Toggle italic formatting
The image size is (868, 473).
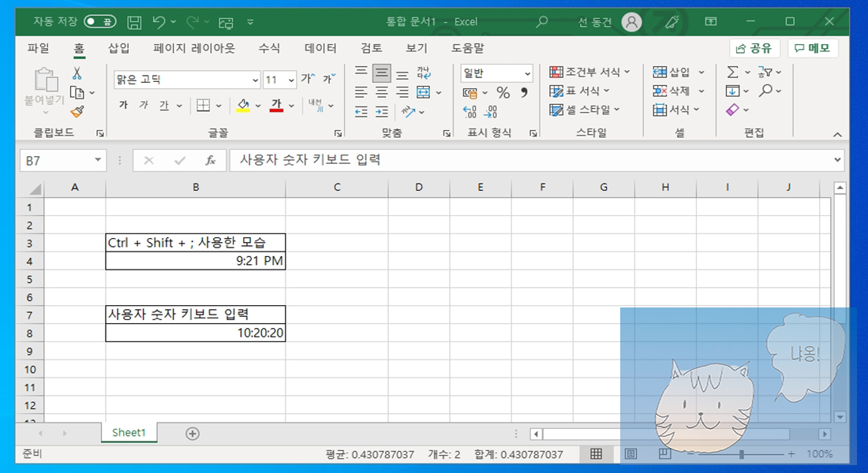(x=144, y=105)
